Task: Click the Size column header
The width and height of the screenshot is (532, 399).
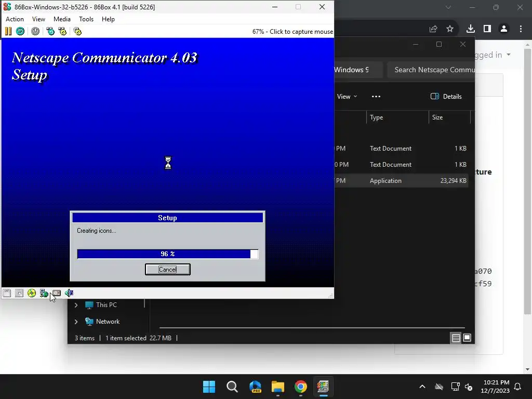Action: click(x=449, y=117)
